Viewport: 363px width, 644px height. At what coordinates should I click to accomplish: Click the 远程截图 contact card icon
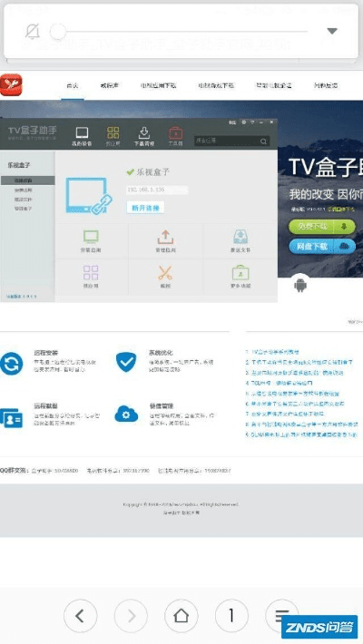tap(11, 418)
